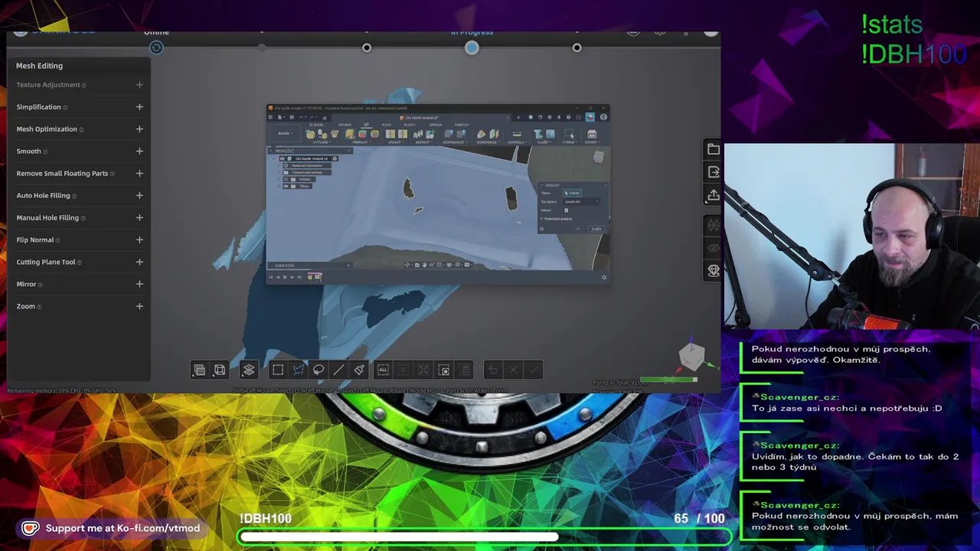
Task: Open the folder icon on right sidebar
Action: click(x=714, y=149)
